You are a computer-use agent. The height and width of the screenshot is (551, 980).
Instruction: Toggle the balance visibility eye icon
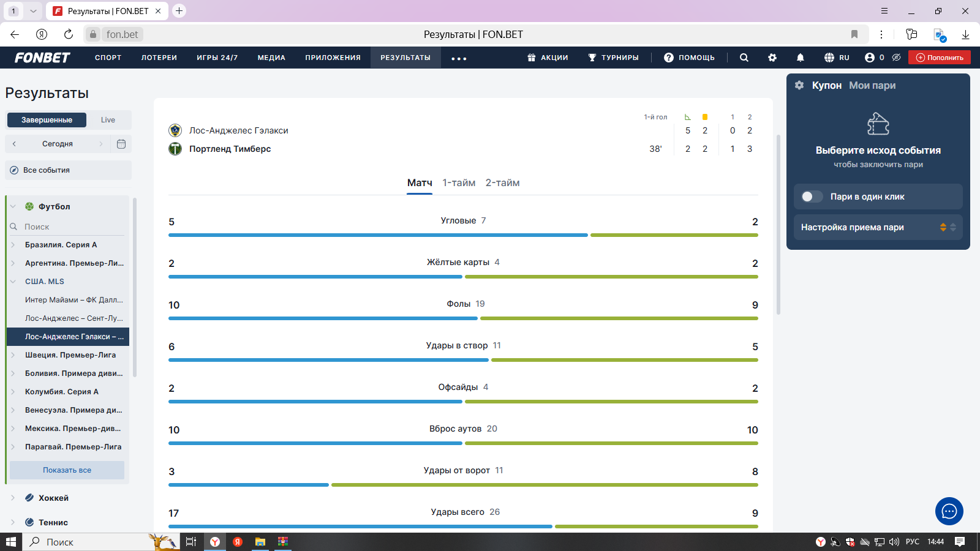pyautogui.click(x=896, y=58)
